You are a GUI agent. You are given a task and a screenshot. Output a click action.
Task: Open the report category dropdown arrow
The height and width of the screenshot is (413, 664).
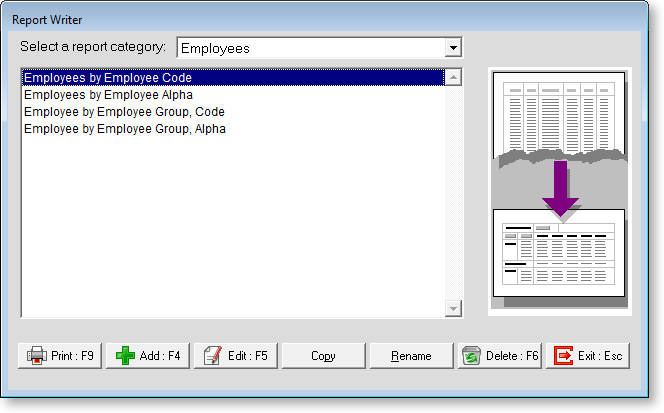pyautogui.click(x=453, y=48)
